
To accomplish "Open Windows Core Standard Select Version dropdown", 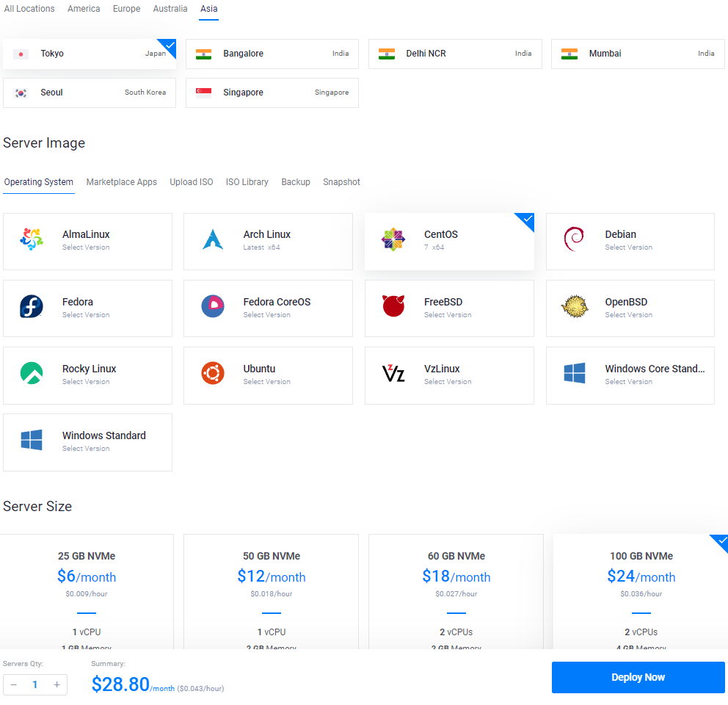I will coord(629,382).
